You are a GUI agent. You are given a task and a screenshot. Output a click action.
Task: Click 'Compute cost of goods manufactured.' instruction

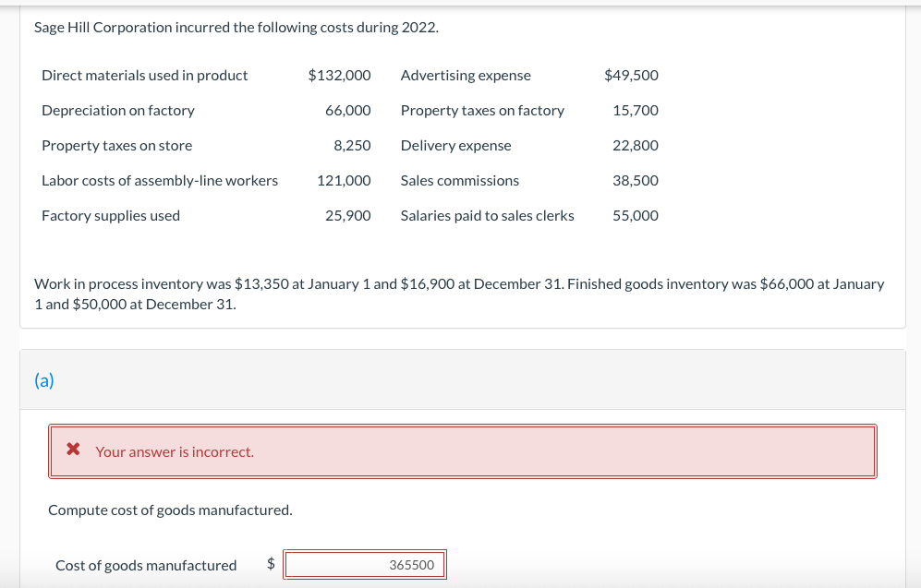point(170,510)
